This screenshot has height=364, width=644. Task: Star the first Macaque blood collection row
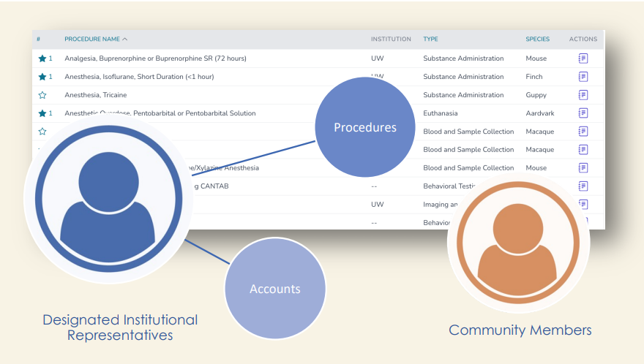[x=42, y=132]
